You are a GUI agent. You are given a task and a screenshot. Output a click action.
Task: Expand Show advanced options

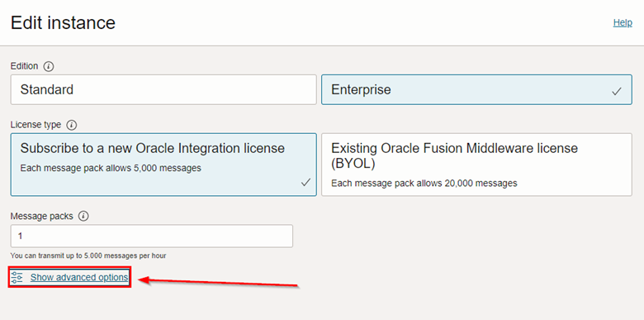[x=79, y=277]
